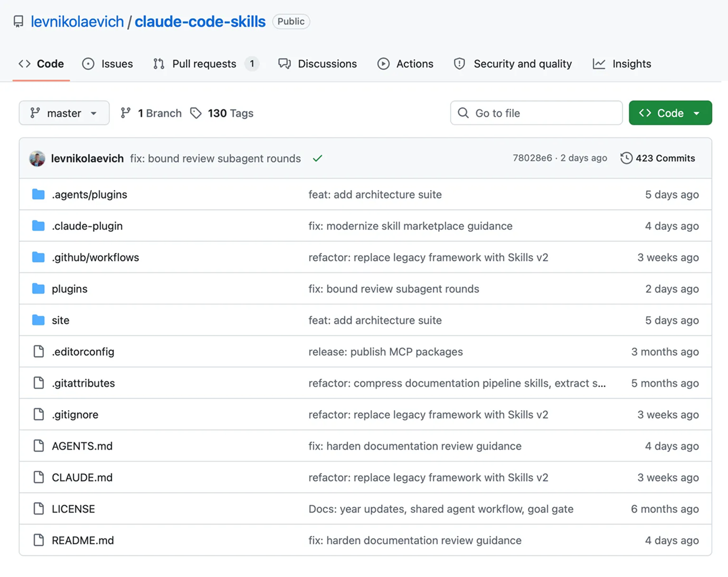Open the AGENTS.md file
The height and width of the screenshot is (577, 728).
[82, 446]
